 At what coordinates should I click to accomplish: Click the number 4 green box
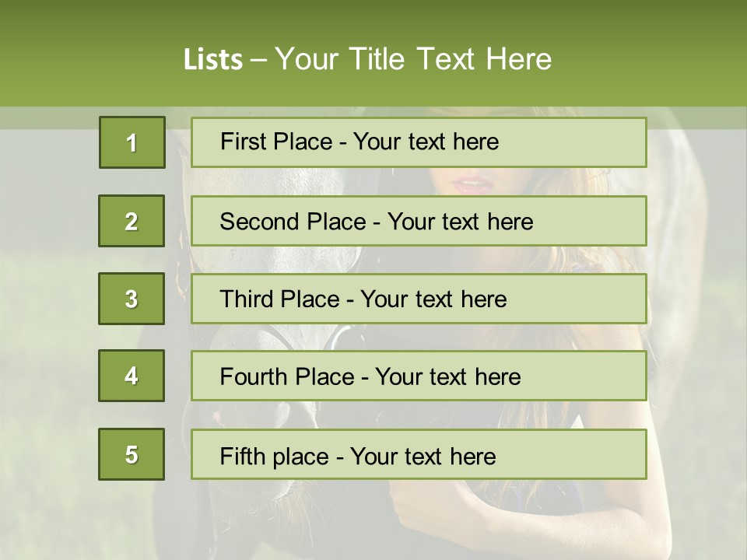click(x=132, y=376)
